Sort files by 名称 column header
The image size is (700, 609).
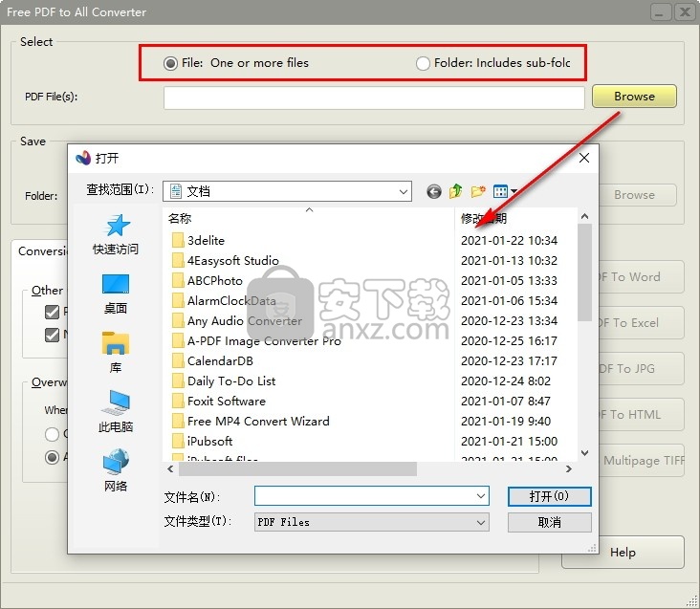[180, 218]
